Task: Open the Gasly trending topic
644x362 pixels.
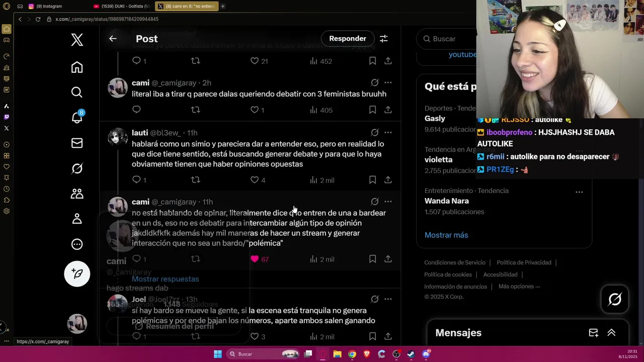Action: (435, 119)
